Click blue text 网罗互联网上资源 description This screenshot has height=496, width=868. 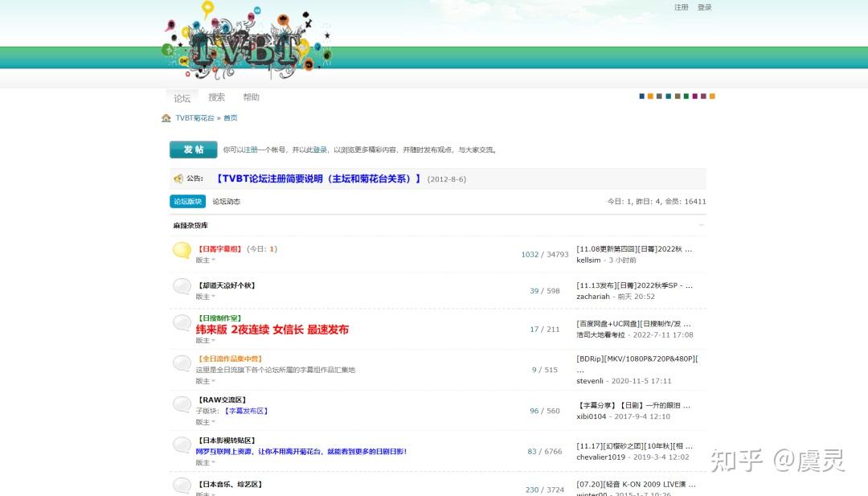pos(301,452)
